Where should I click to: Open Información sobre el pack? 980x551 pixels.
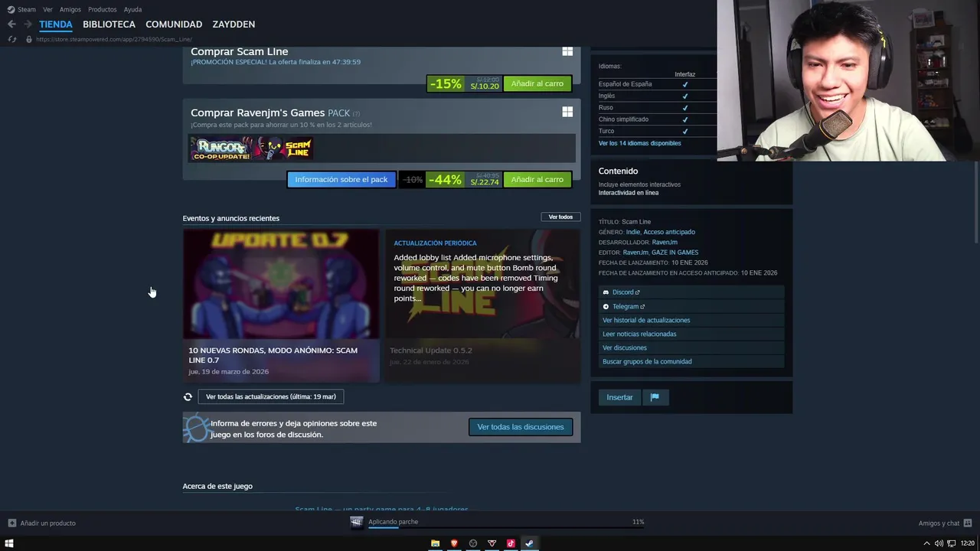tap(341, 179)
